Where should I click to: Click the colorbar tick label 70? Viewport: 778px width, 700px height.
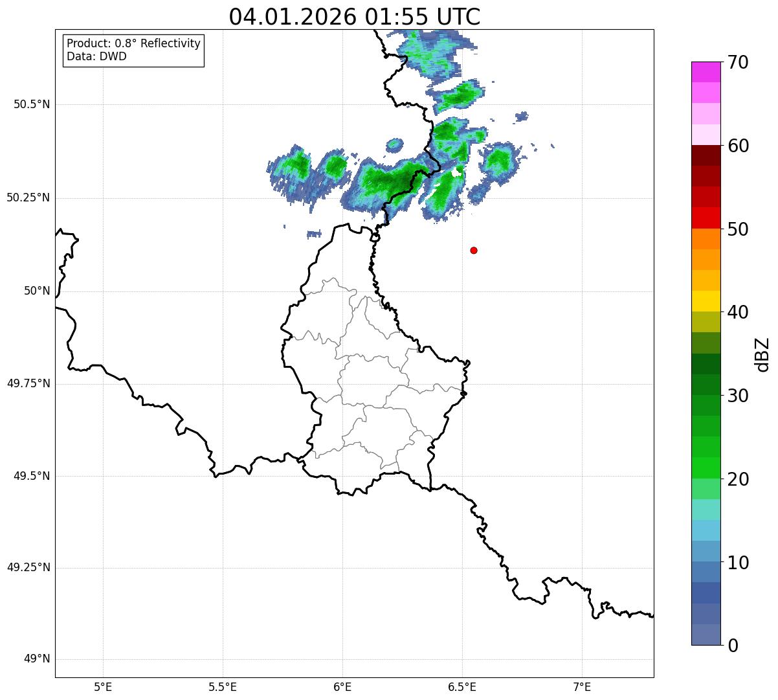[x=739, y=62]
